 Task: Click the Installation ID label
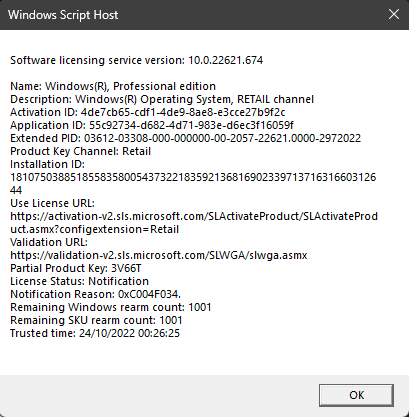[x=47, y=164]
